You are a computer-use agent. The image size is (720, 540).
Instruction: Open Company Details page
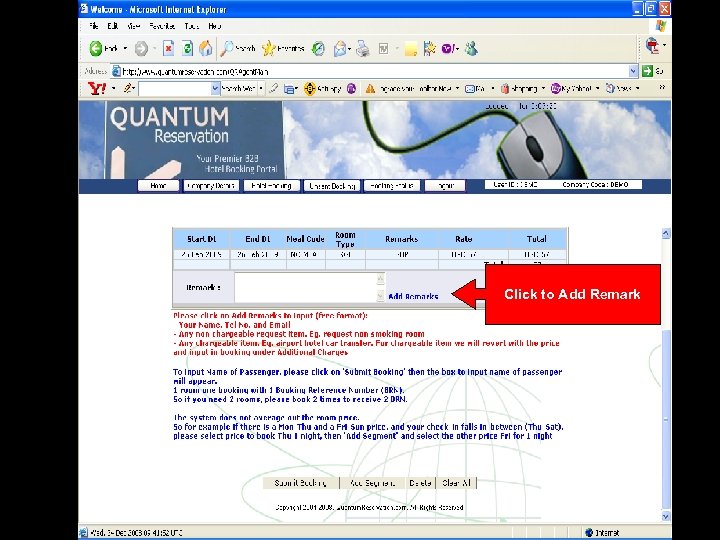tap(211, 186)
